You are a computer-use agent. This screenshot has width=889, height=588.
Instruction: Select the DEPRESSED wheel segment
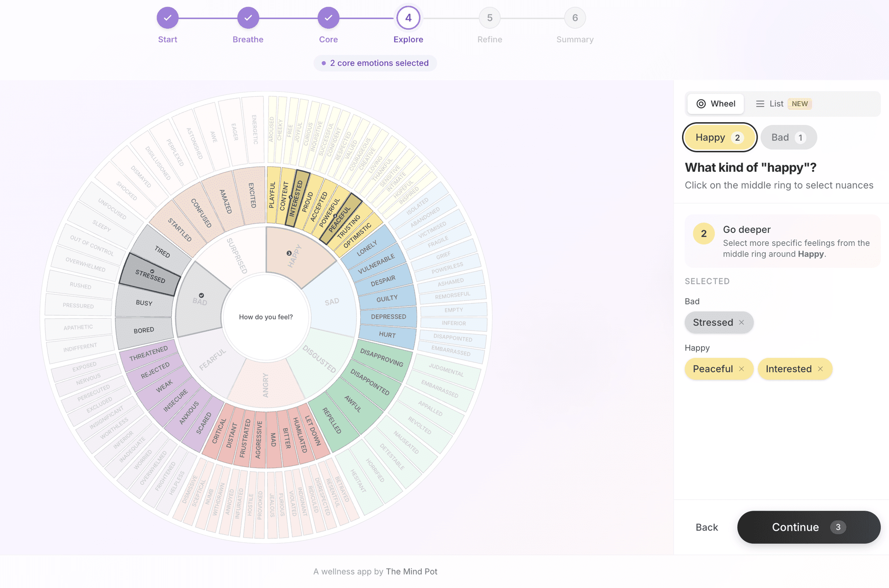click(x=388, y=317)
